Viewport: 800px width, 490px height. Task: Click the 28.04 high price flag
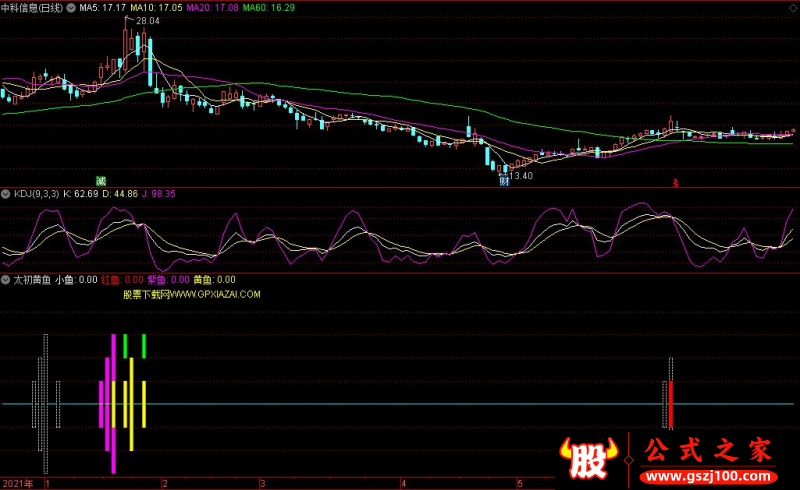(x=143, y=20)
